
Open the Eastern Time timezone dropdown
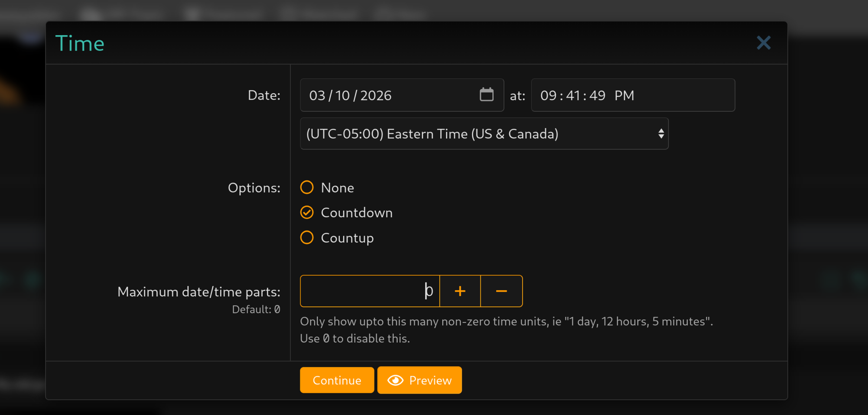[x=484, y=134]
